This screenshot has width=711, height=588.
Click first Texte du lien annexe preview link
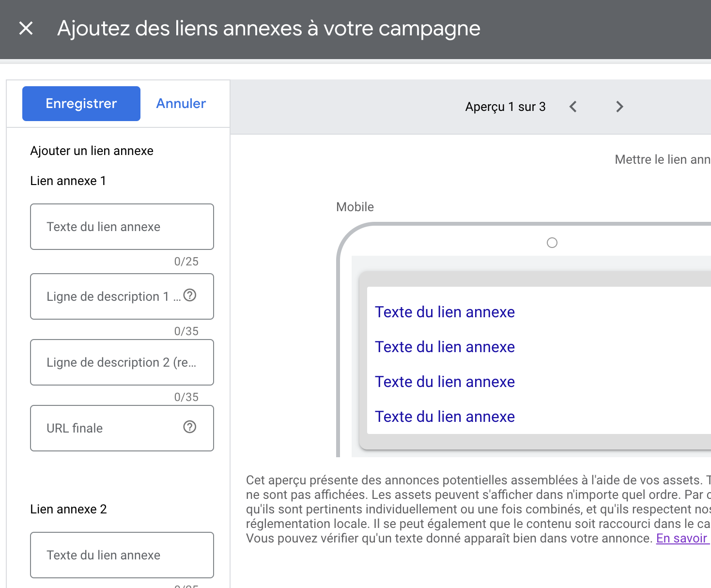coord(445,312)
